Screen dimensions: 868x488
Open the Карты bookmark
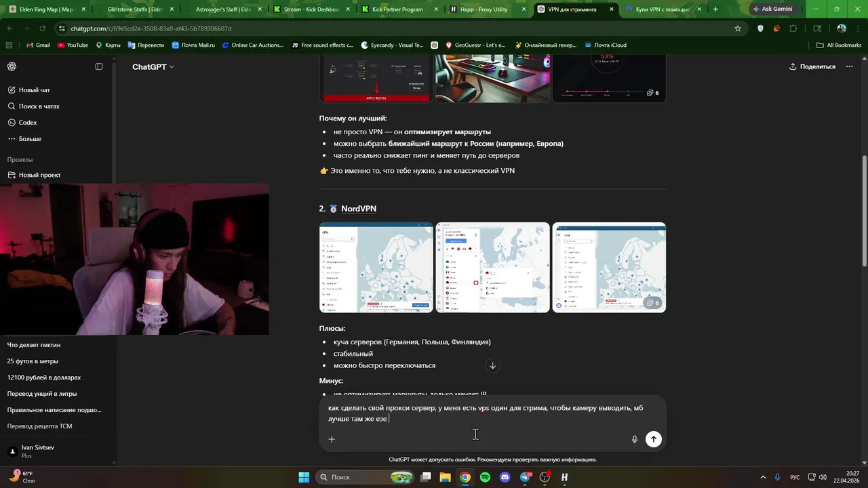coord(108,45)
